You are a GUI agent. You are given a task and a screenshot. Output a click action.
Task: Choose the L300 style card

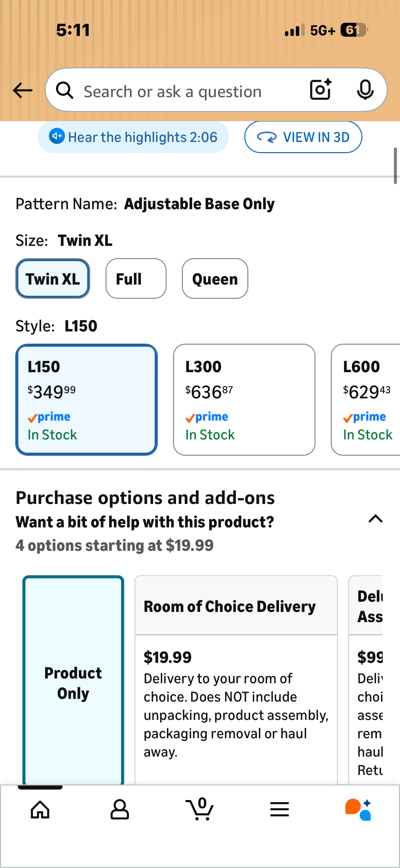click(x=244, y=399)
